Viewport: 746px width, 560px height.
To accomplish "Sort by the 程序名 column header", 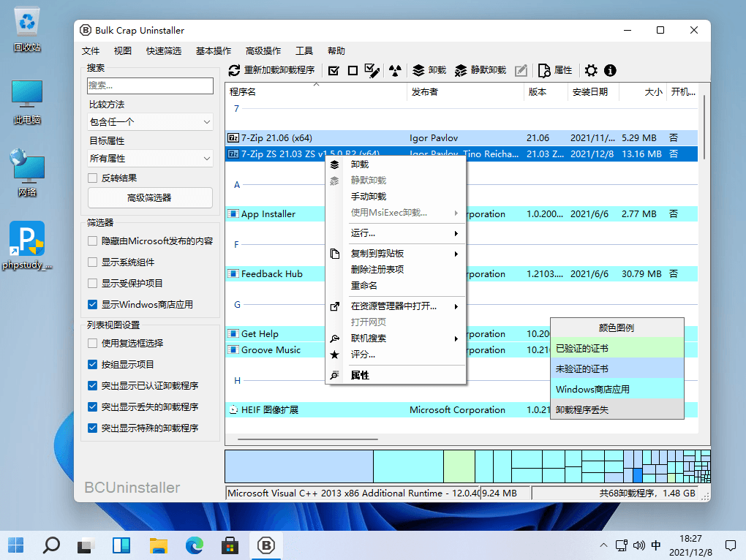I will point(316,91).
